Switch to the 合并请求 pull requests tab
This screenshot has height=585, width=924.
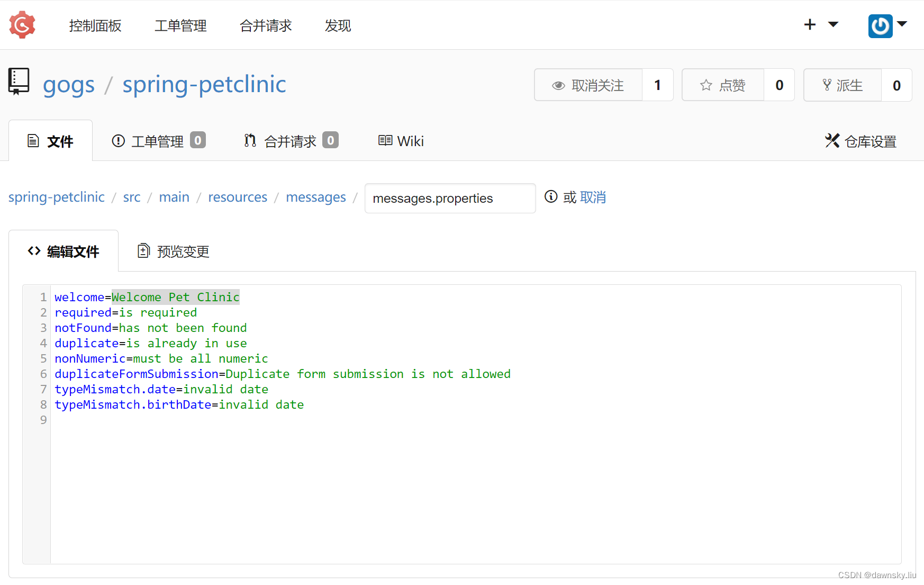point(291,141)
